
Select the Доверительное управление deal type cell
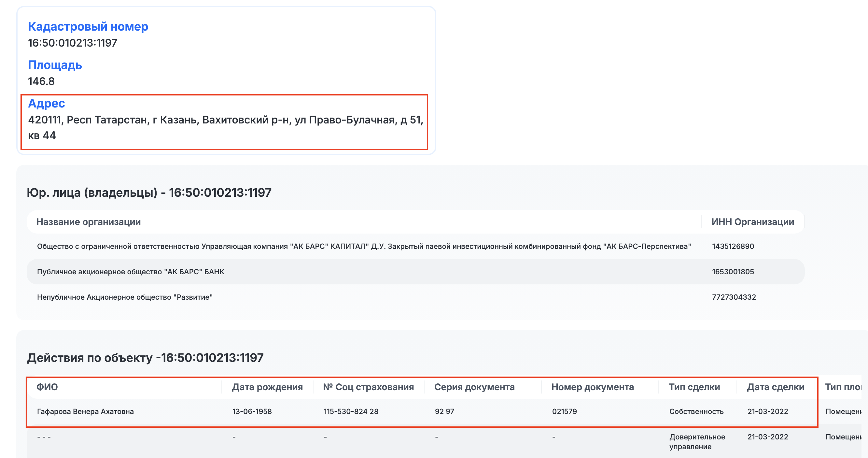click(x=697, y=441)
